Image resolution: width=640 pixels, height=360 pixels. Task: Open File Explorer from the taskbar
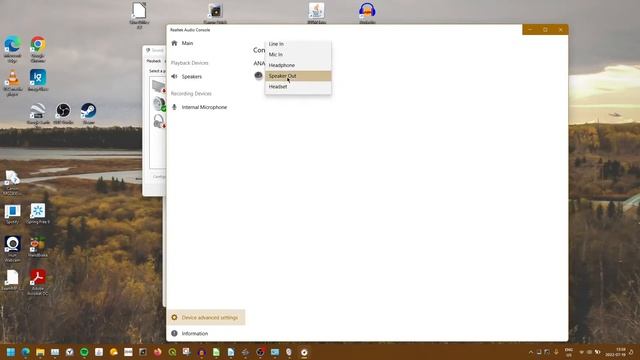[x=40, y=352]
